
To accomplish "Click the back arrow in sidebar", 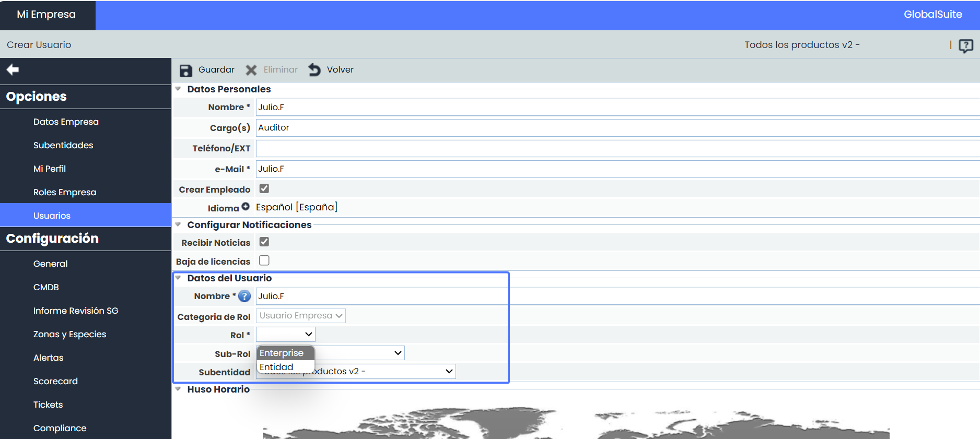I will coord(13,69).
